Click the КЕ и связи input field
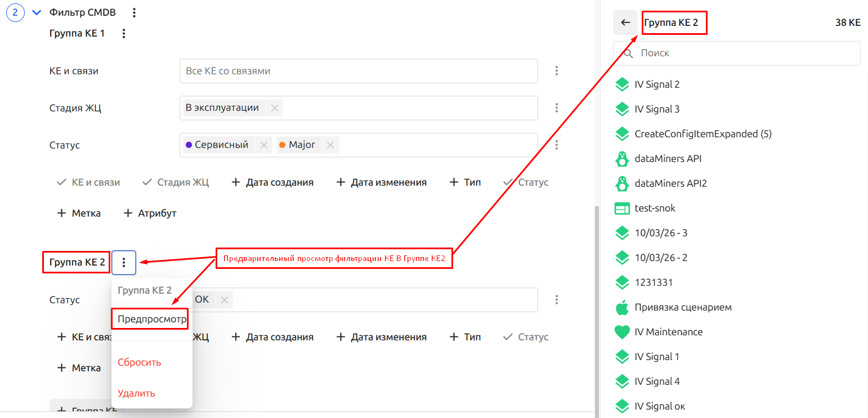Image resolution: width=868 pixels, height=418 pixels. [359, 71]
